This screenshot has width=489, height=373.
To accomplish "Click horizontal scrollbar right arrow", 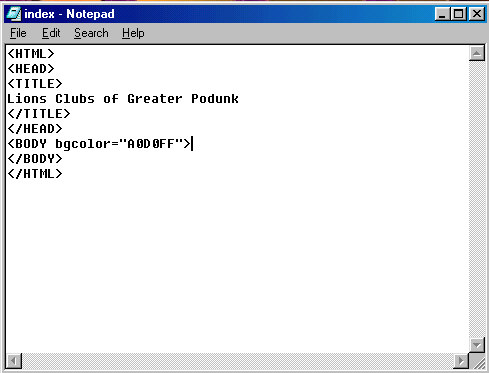I will point(461,361).
